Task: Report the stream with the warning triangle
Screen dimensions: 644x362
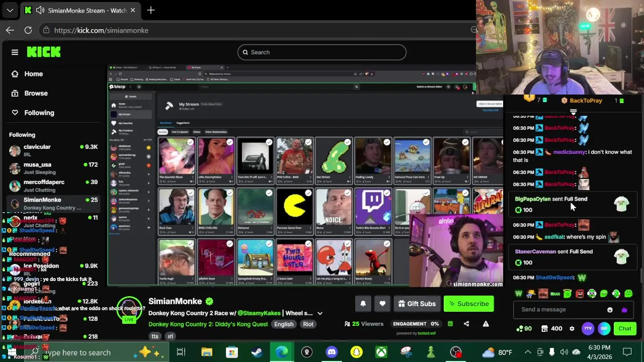Action: (486, 324)
